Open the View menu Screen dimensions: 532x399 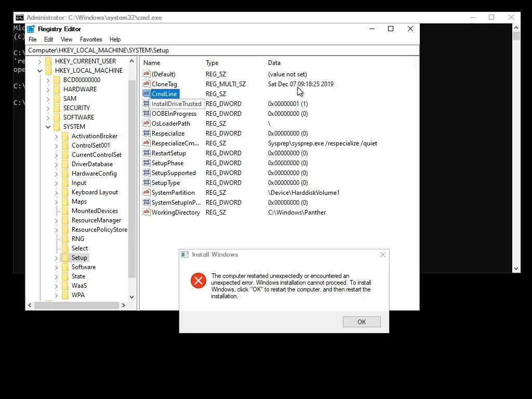(66, 39)
